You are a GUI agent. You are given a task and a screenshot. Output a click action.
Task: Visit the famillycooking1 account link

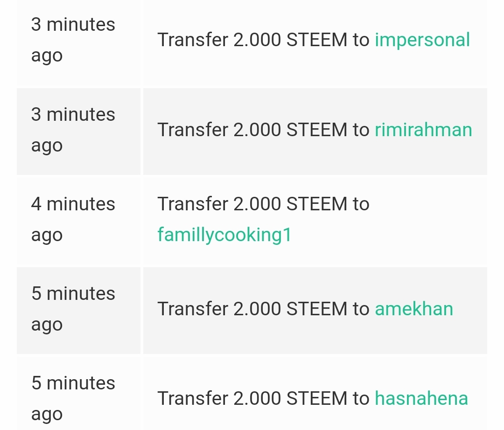[224, 234]
